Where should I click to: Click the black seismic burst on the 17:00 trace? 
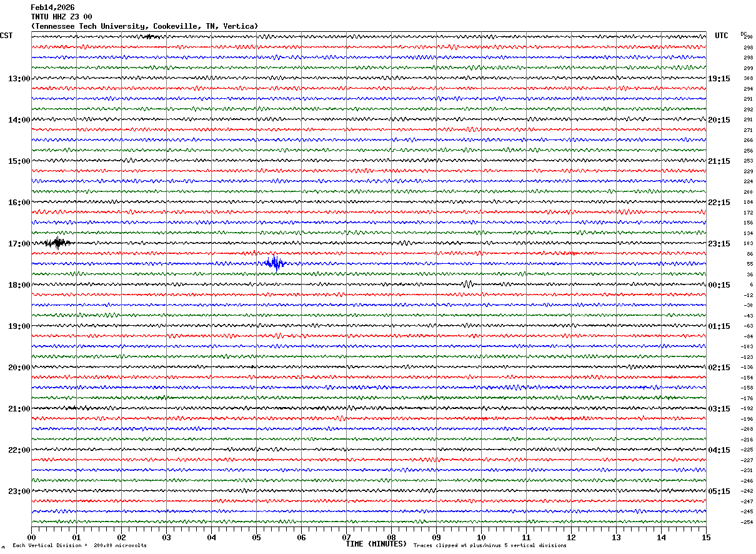pyautogui.click(x=58, y=243)
